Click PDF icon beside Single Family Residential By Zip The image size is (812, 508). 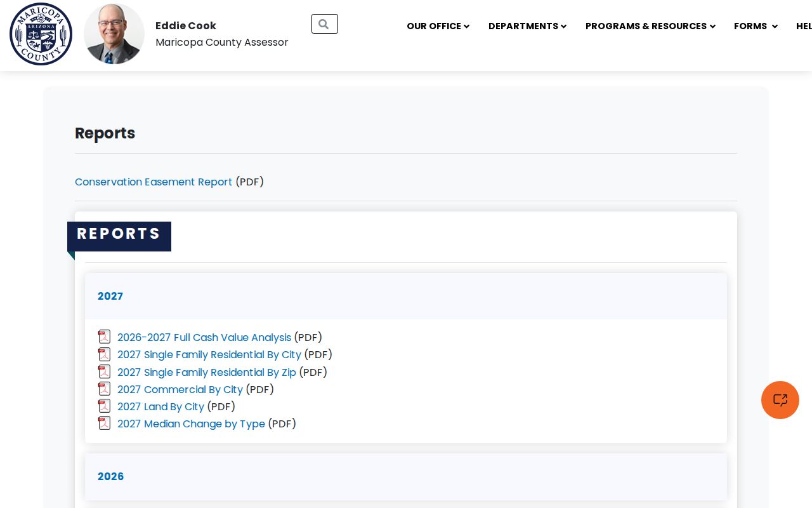coord(105,371)
